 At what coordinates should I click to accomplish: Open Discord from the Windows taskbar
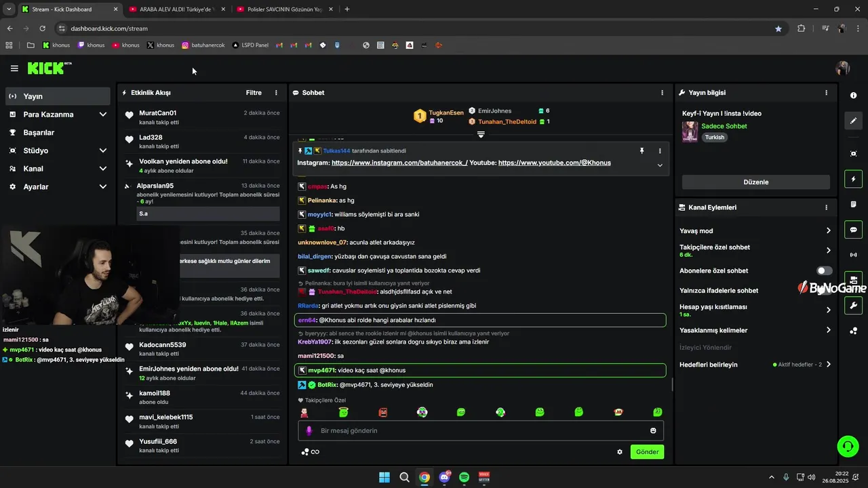[x=445, y=477]
